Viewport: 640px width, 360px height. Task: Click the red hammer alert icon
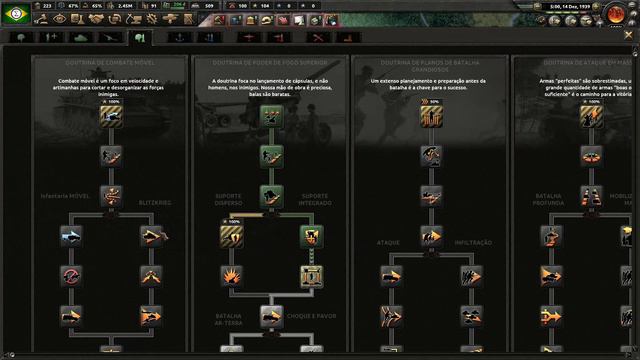[220, 20]
